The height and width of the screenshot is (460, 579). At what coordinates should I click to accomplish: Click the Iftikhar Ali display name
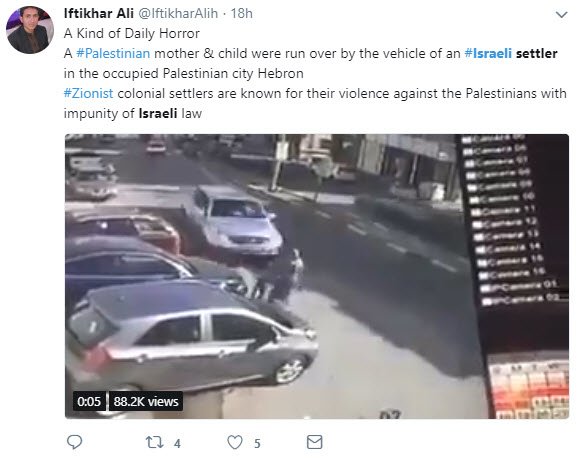[x=99, y=13]
